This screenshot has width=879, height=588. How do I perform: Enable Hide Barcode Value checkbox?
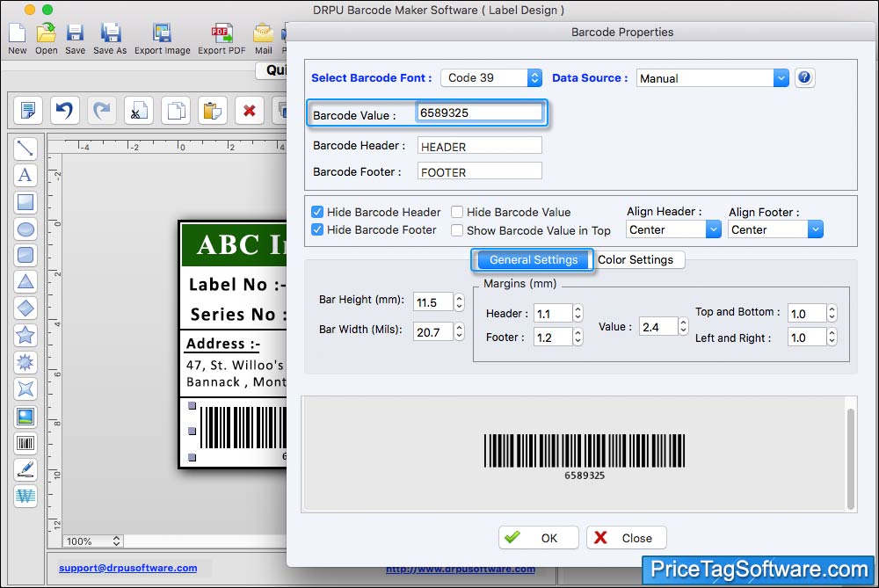457,212
